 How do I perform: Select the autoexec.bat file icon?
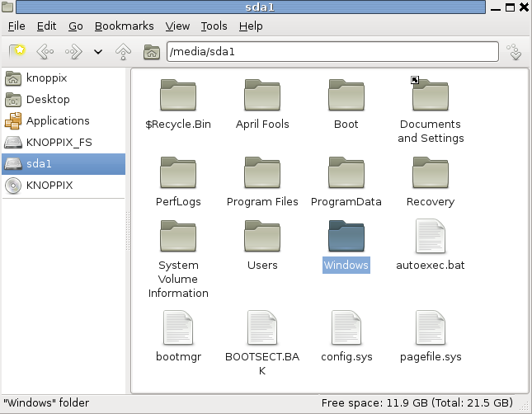[431, 236]
